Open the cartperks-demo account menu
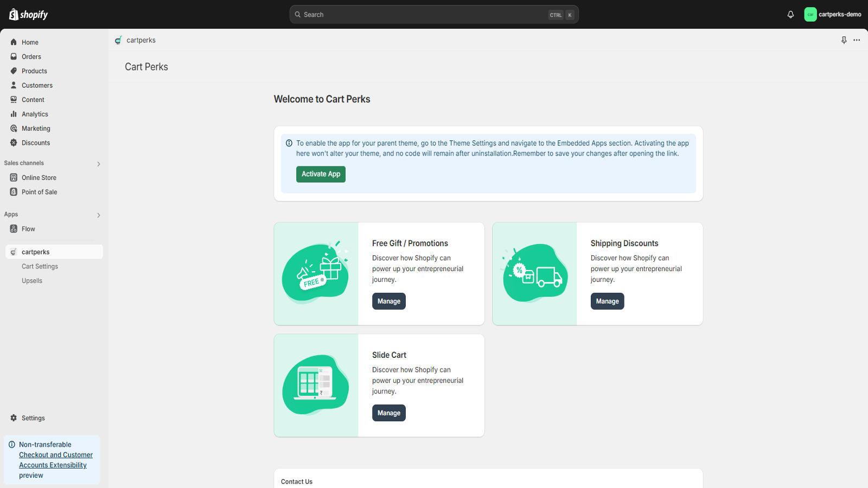The image size is (868, 488). (833, 15)
